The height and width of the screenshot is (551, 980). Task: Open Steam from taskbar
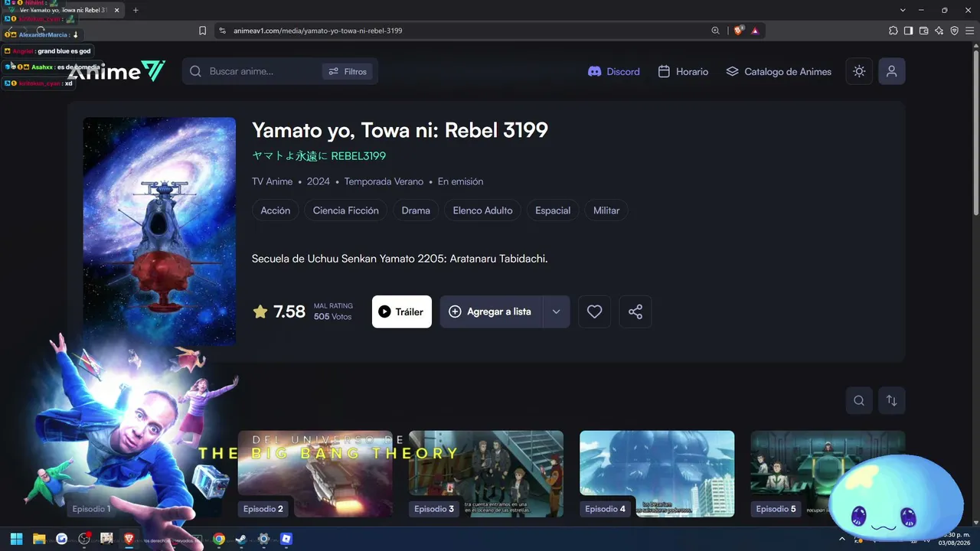point(241,539)
